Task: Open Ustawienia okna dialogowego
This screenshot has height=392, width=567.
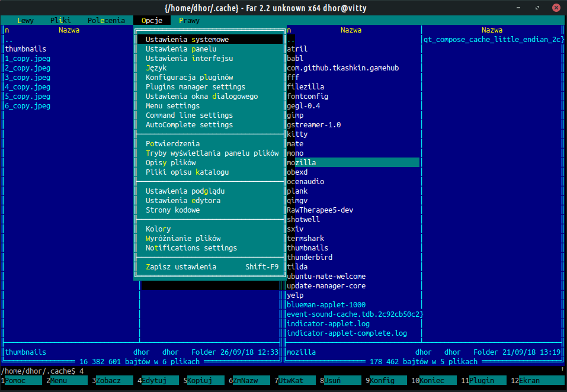Action: pyautogui.click(x=210, y=96)
